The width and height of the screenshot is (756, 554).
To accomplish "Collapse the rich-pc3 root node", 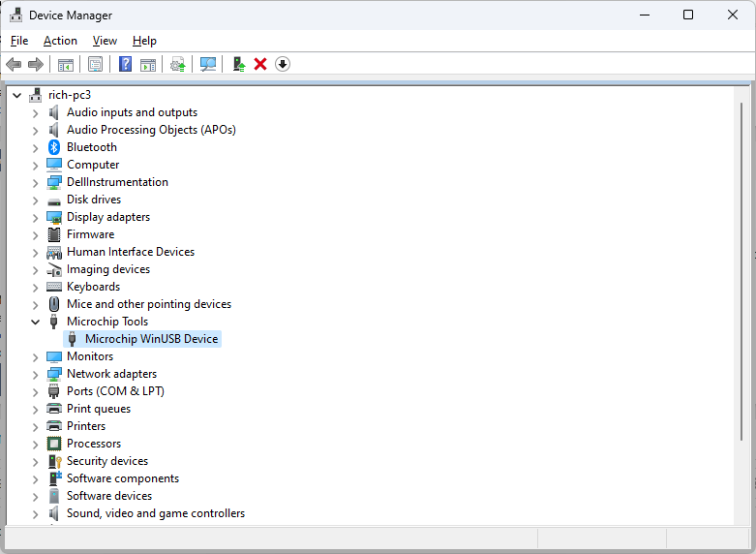I will (x=17, y=95).
